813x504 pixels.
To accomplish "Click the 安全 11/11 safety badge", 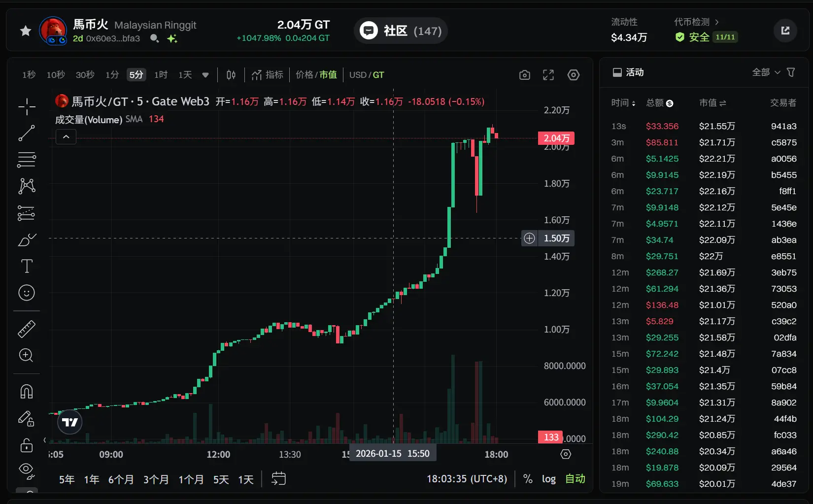I will (x=706, y=37).
